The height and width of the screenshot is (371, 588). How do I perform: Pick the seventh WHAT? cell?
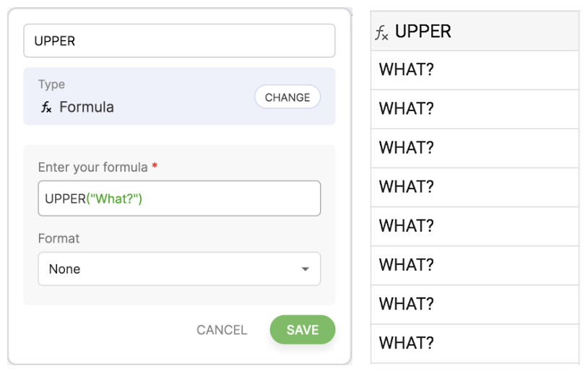475,304
